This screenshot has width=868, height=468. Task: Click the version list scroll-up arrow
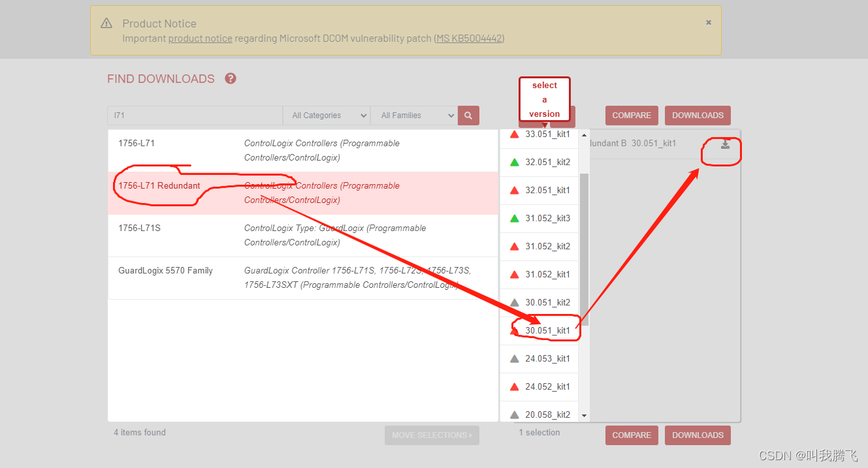pyautogui.click(x=584, y=134)
